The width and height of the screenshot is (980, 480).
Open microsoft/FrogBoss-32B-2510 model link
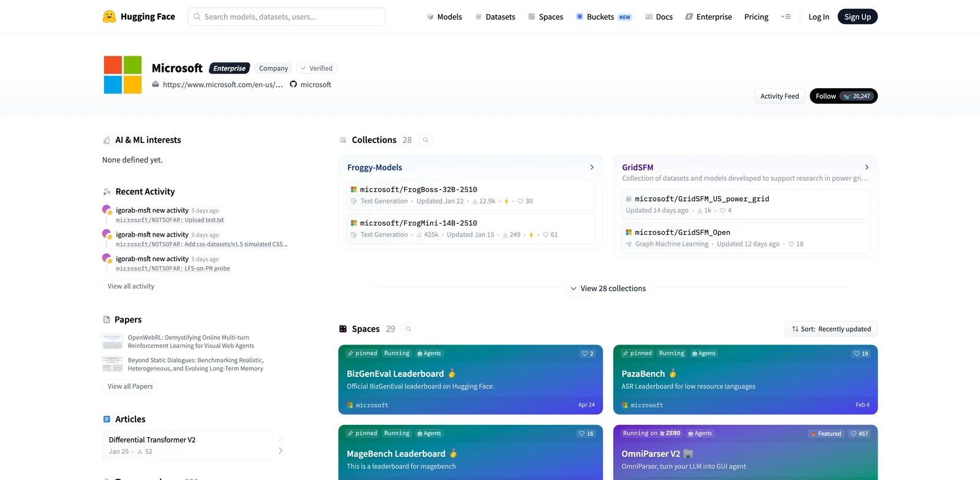pyautogui.click(x=418, y=189)
